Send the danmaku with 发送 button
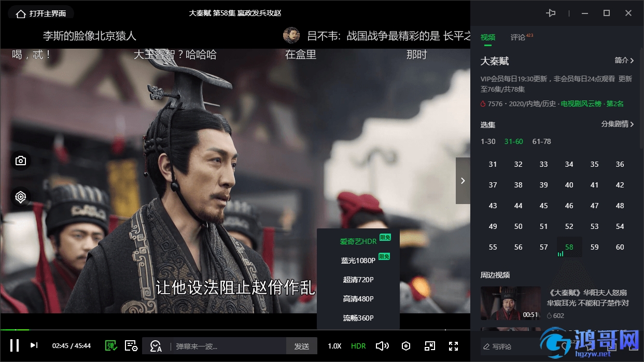644x362 pixels. 302,346
